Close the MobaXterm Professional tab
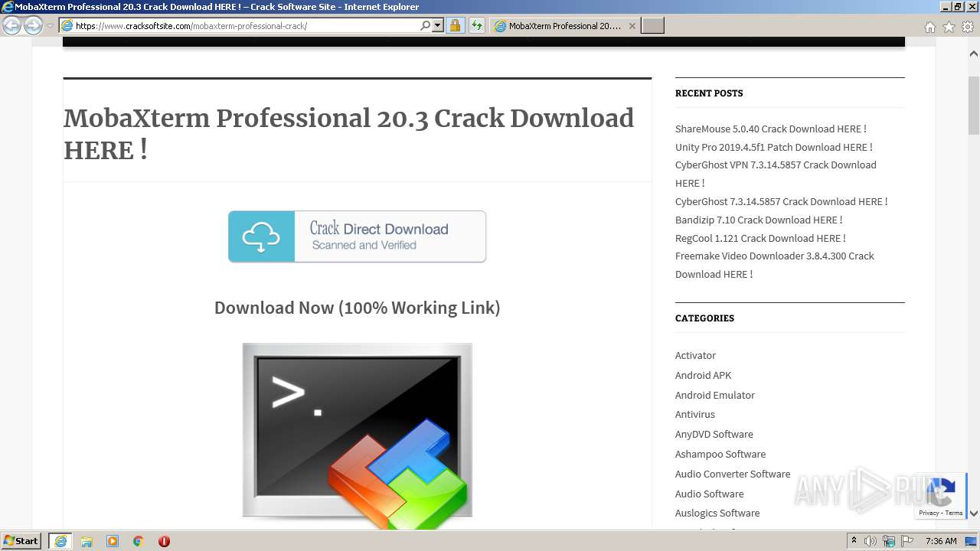Screen dimensions: 980x551 pos(632,26)
